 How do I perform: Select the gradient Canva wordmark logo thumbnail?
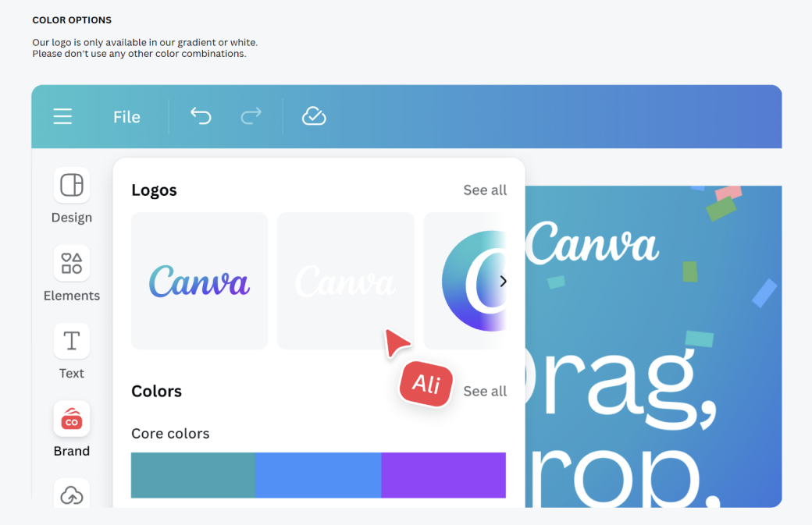click(x=199, y=280)
